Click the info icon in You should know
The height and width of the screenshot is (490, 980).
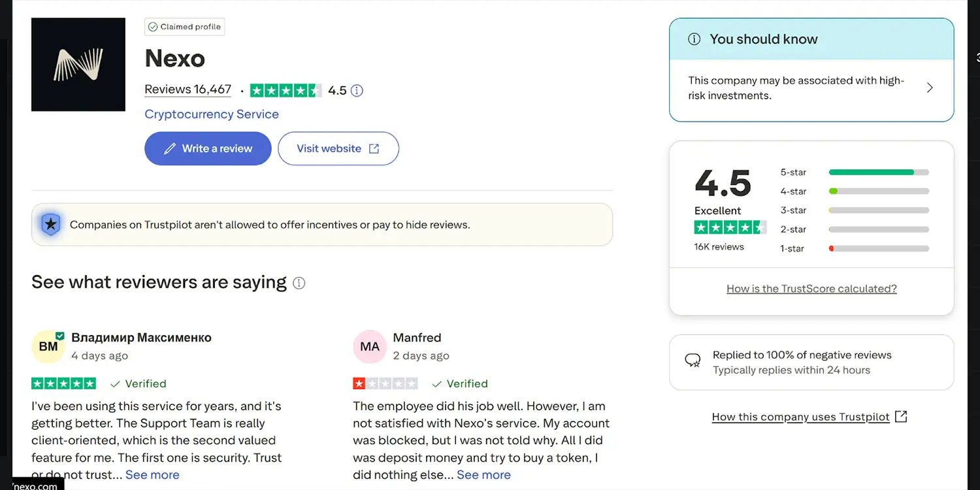(x=694, y=39)
